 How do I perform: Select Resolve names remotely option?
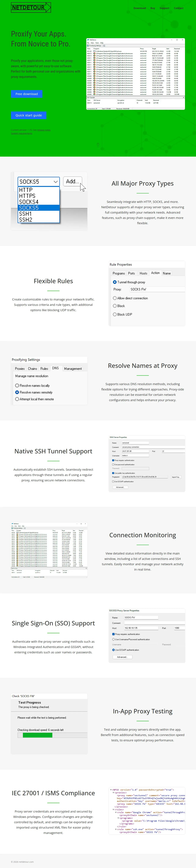pos(17,392)
